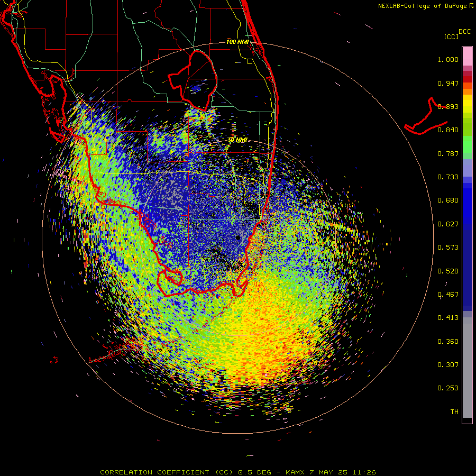476x476 pixels.
Task: Select the 0.360 scale label
Action: pyautogui.click(x=448, y=342)
